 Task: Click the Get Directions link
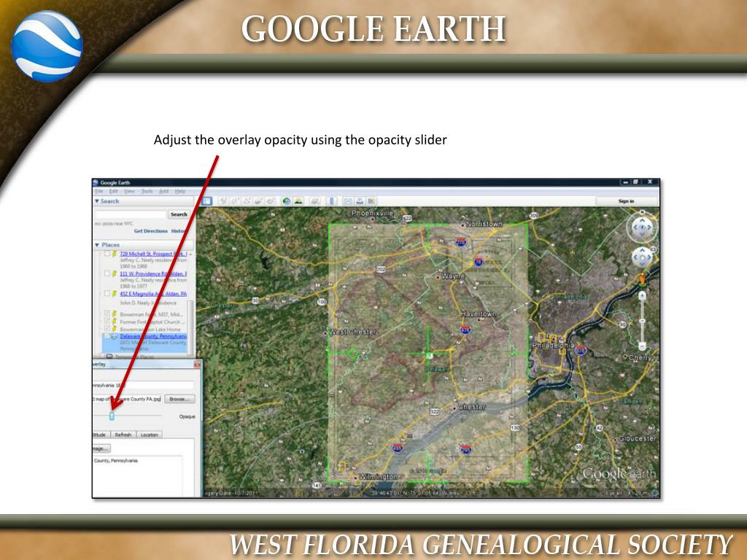[x=150, y=231]
